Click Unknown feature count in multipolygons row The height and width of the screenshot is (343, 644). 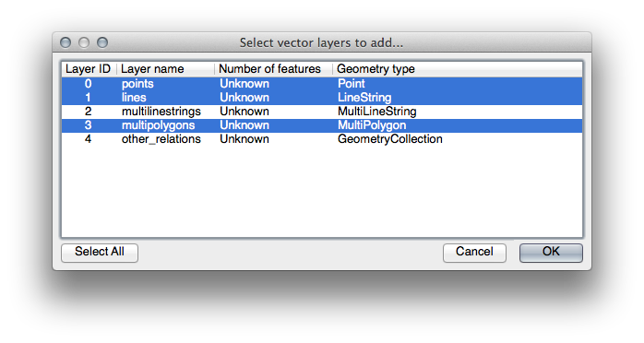click(x=244, y=125)
